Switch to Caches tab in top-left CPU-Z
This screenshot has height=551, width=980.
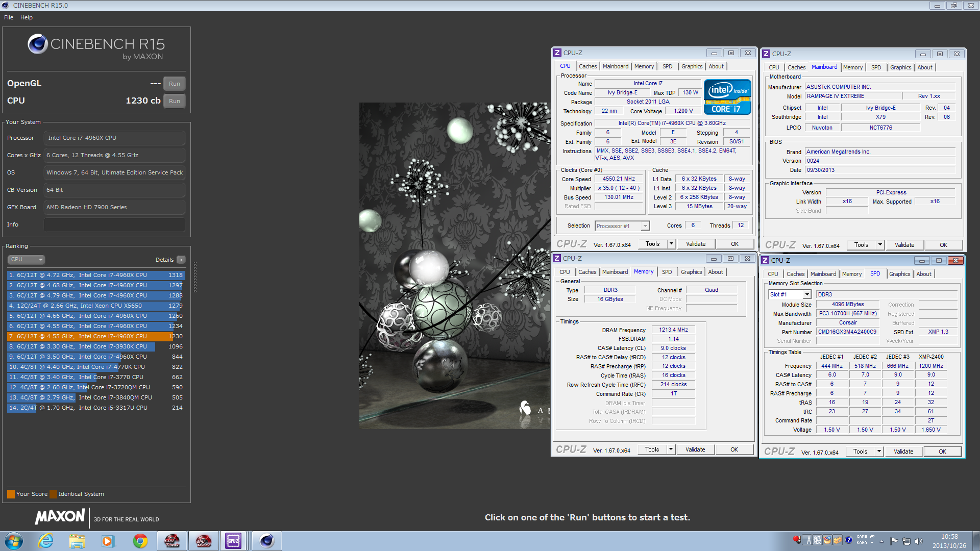587,66
